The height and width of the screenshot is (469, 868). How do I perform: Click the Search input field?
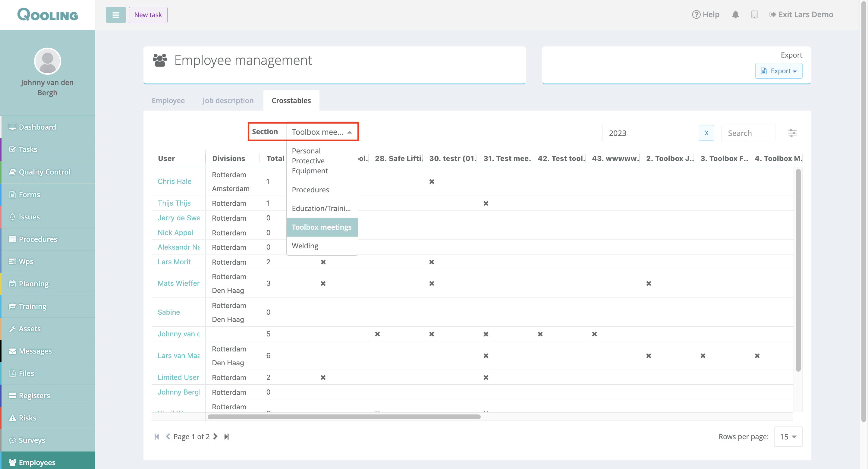point(748,133)
